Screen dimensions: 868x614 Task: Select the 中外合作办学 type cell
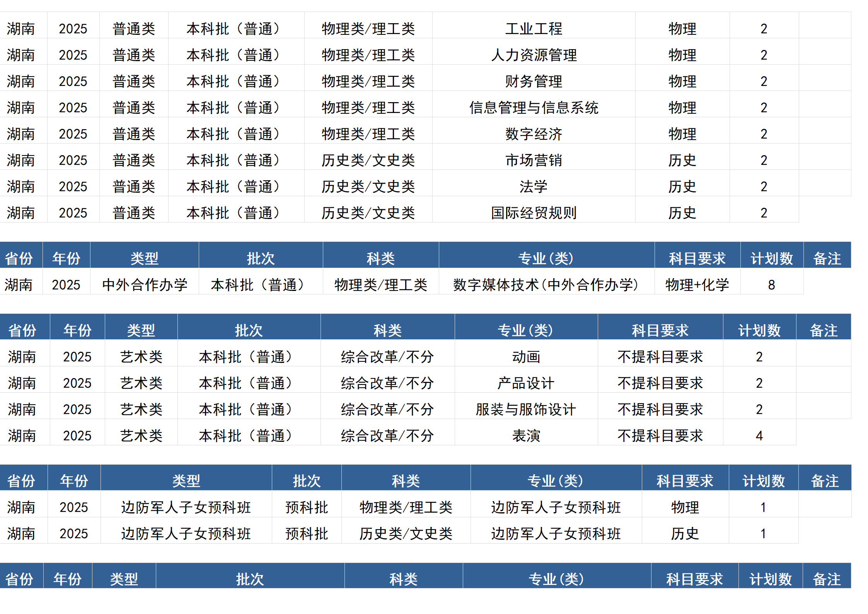pos(145,285)
